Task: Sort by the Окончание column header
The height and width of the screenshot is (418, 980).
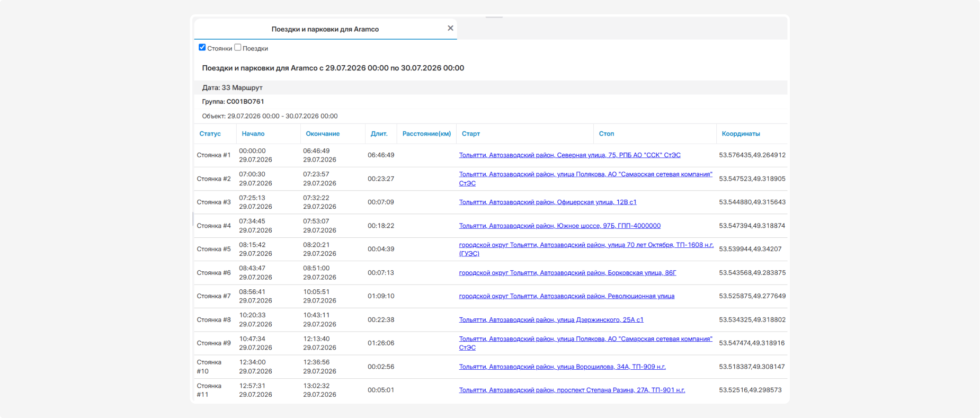Action: 323,134
